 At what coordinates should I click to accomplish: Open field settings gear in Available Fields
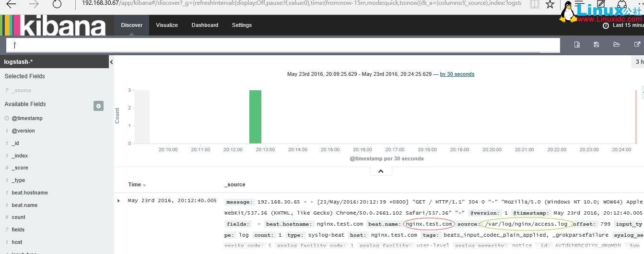tap(99, 106)
